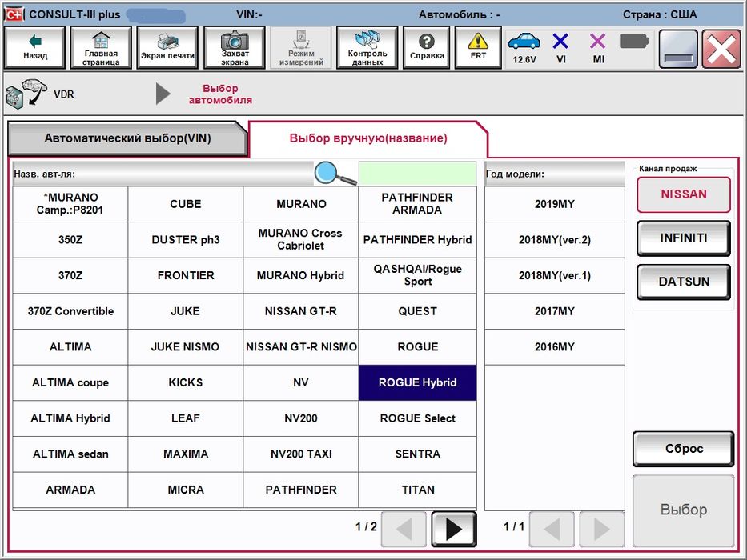The height and width of the screenshot is (560, 747).
Task: Select INFINITI sales channel
Action: [x=684, y=238]
